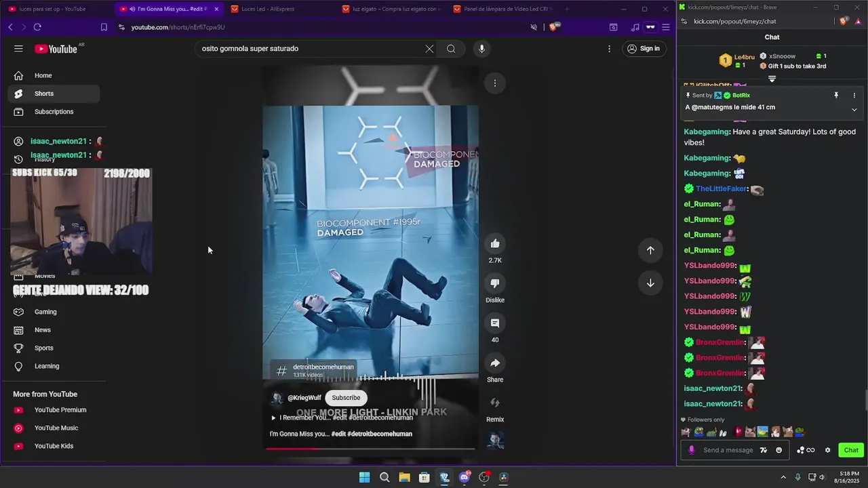The width and height of the screenshot is (868, 488).
Task: Open the YouTube hamburger guide menu
Action: pos(18,49)
